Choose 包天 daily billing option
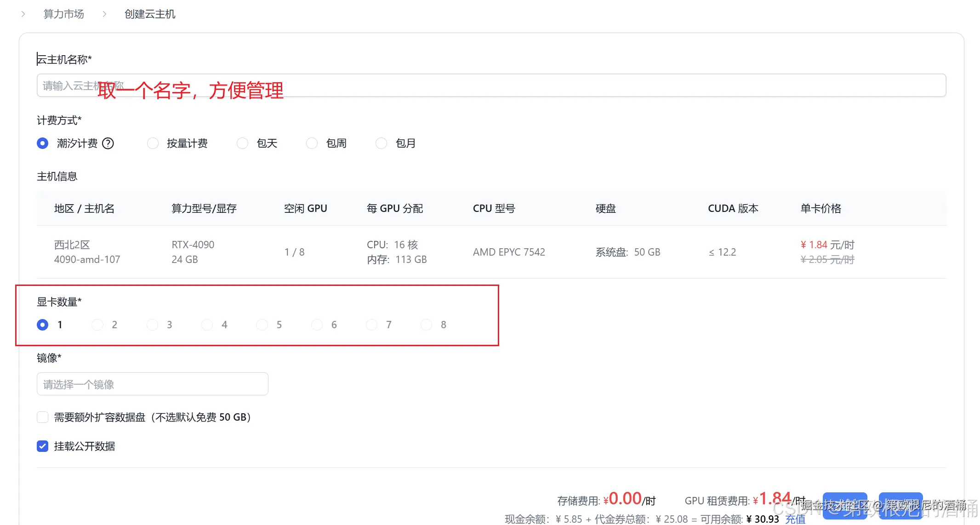The height and width of the screenshot is (525, 980). click(x=242, y=143)
